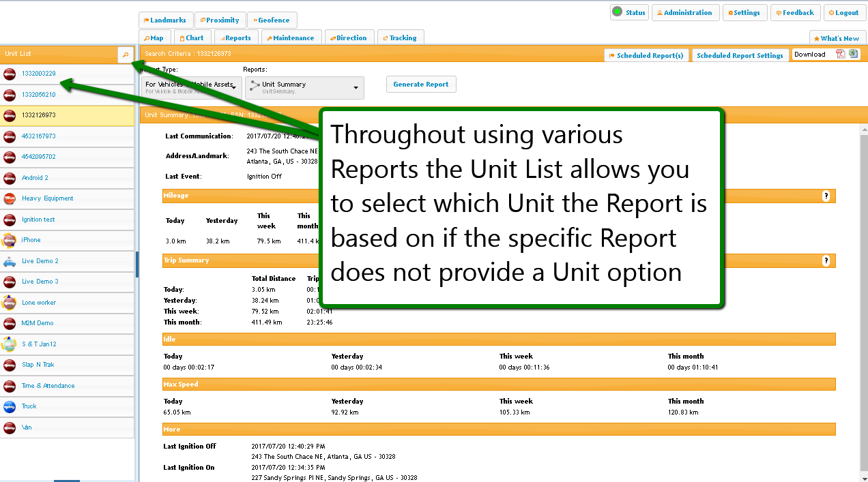Download the report as PDF

pos(841,55)
